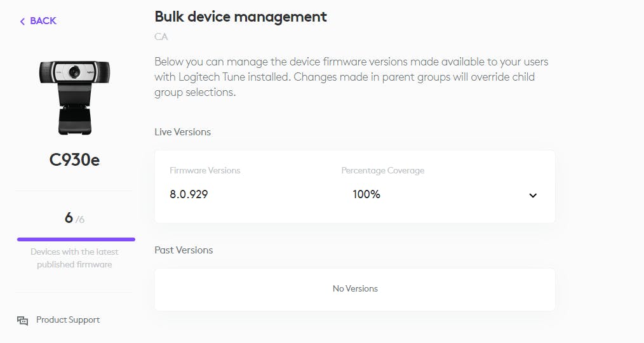Click the Logitech Tune description paragraph

pyautogui.click(x=351, y=77)
